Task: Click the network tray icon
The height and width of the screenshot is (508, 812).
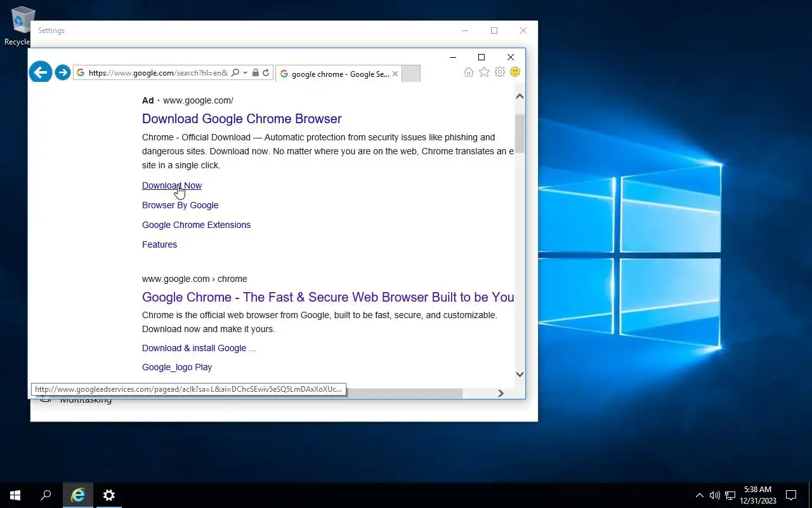Action: pyautogui.click(x=730, y=495)
